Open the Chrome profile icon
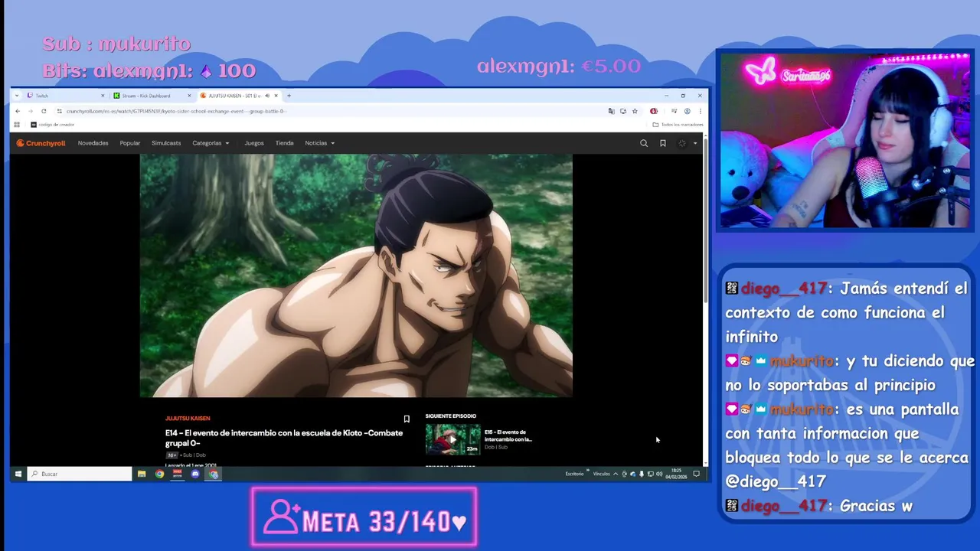 [687, 111]
